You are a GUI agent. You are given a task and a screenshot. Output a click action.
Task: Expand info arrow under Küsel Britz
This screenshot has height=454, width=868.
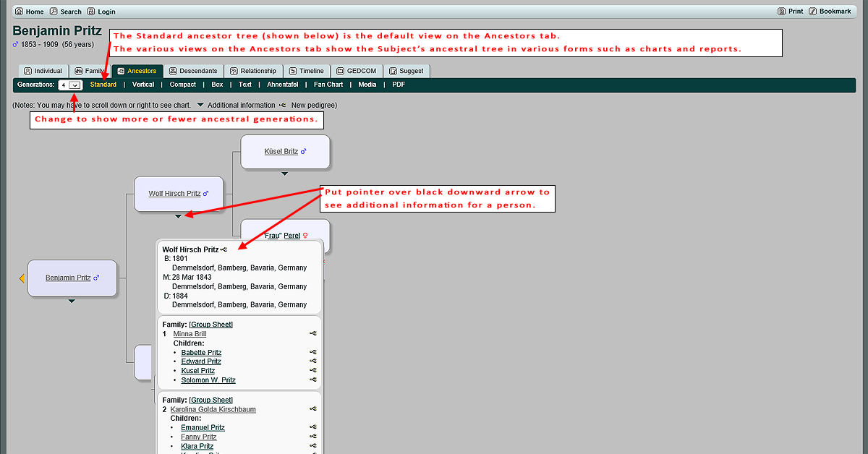pyautogui.click(x=285, y=174)
